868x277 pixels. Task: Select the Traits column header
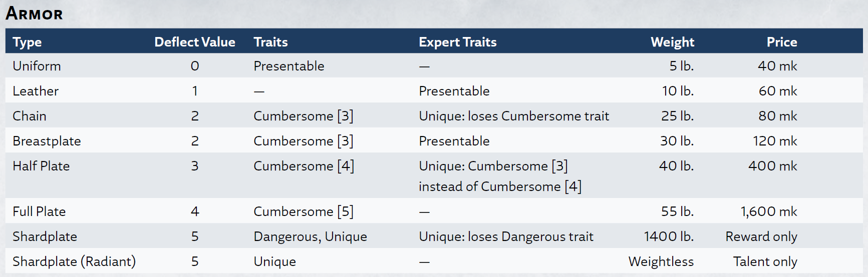pyautogui.click(x=270, y=42)
